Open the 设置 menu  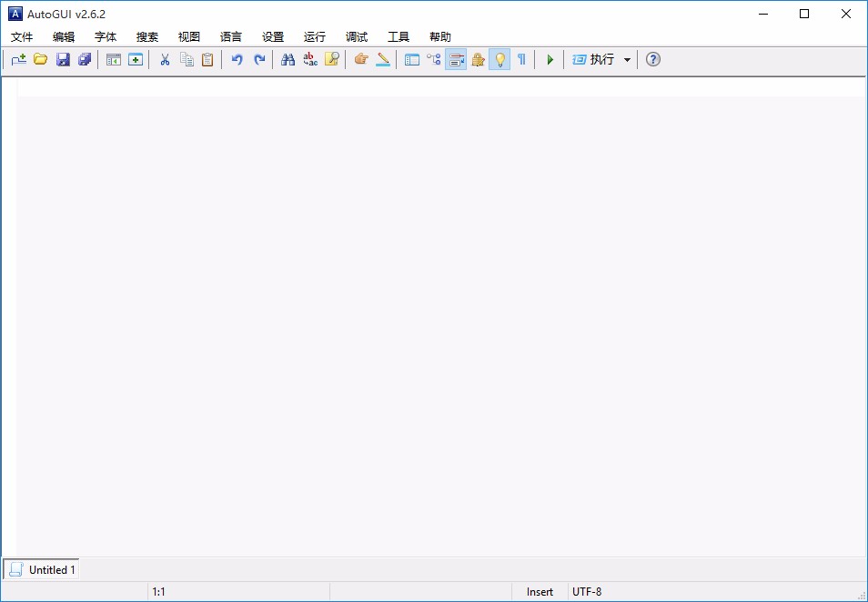[x=273, y=37]
